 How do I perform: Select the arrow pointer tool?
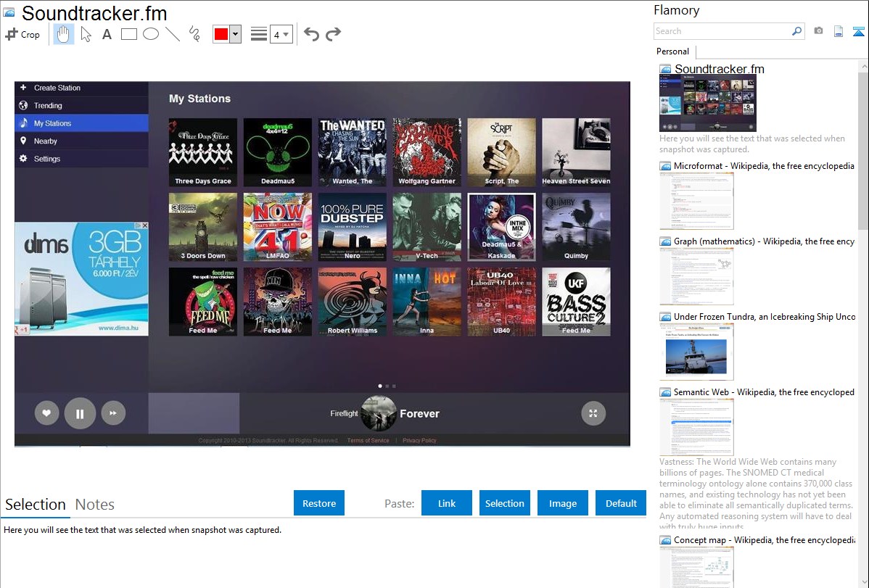(86, 34)
